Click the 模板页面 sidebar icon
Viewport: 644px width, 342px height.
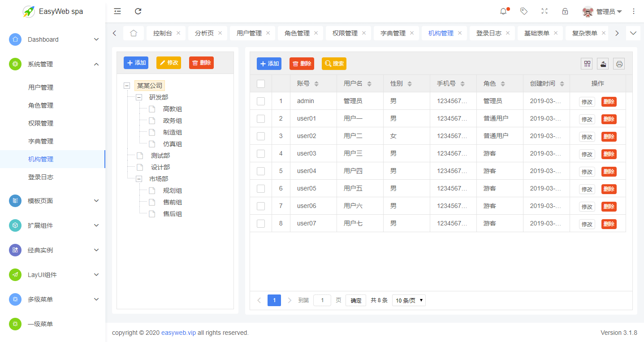point(15,201)
